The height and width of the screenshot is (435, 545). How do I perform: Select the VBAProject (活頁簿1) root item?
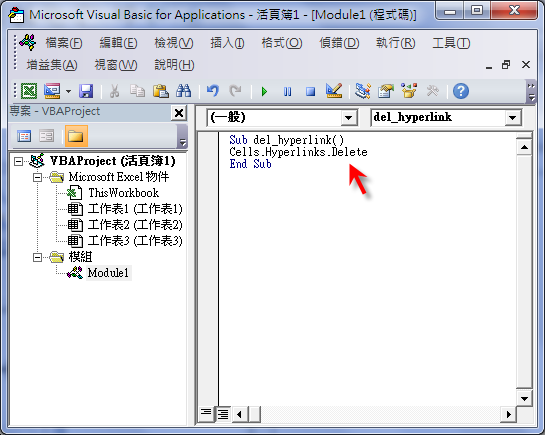click(112, 161)
